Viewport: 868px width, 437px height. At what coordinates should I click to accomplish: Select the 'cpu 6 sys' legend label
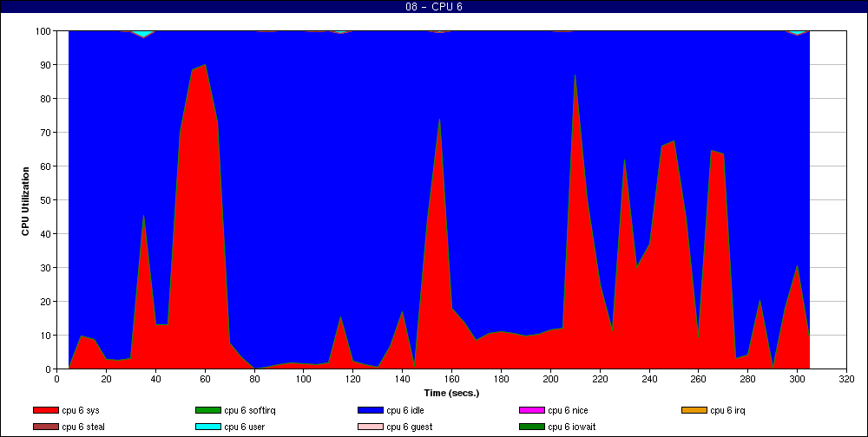81,410
